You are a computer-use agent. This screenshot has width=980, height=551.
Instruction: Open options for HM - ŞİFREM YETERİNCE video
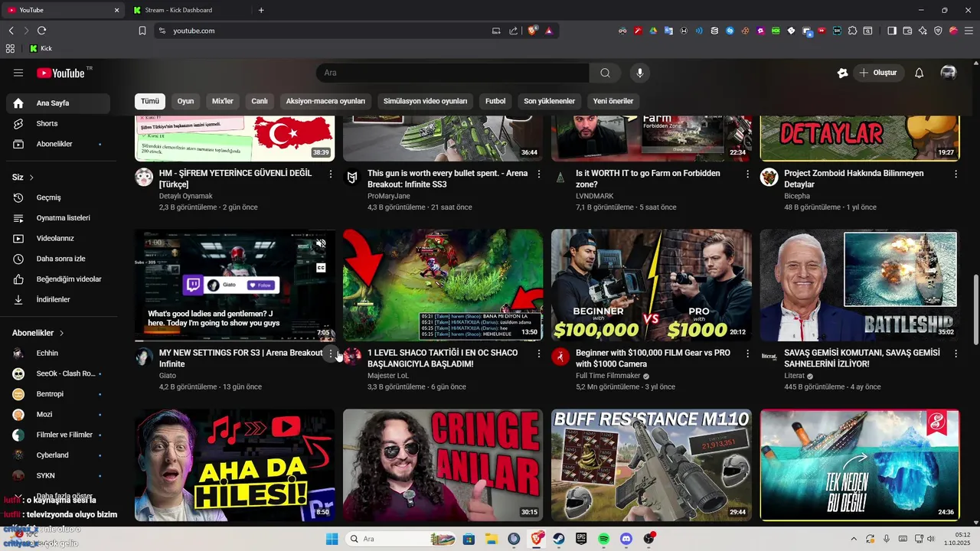331,174
